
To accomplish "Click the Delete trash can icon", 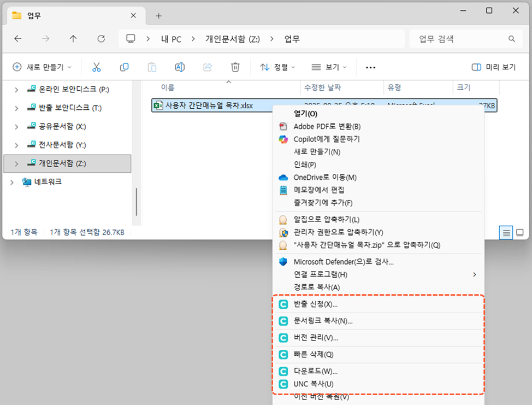I will [x=235, y=67].
